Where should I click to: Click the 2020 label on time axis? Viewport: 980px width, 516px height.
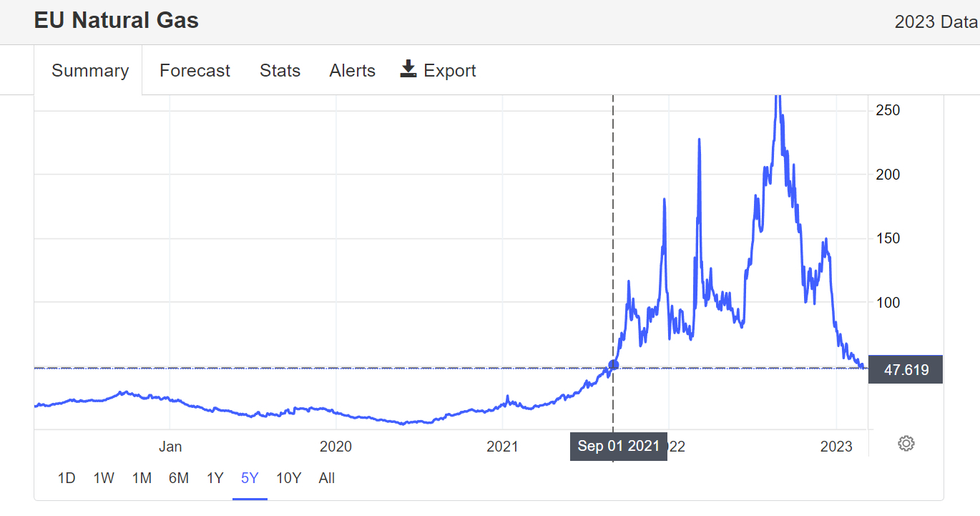[x=335, y=447]
